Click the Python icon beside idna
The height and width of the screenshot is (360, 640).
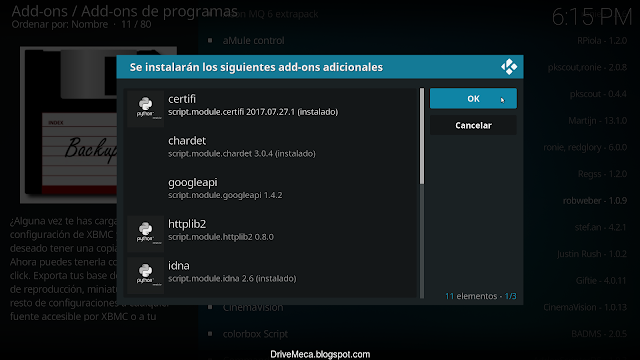coord(145,275)
